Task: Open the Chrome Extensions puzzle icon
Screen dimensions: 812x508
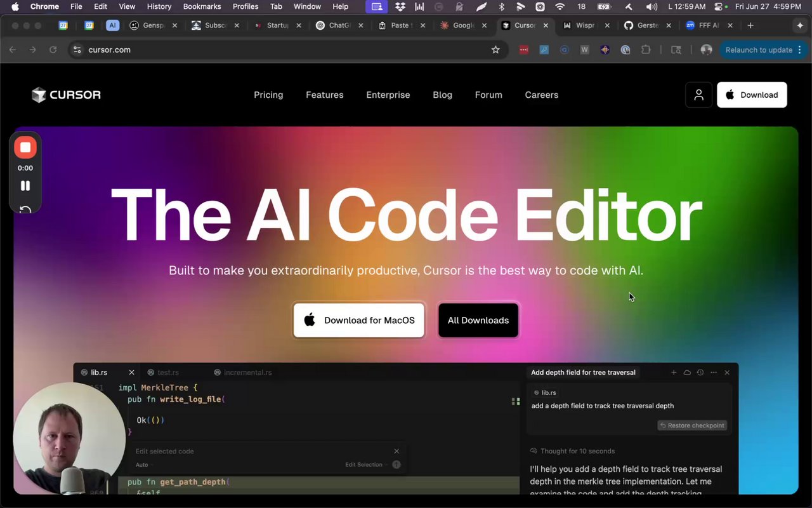Action: click(x=646, y=50)
